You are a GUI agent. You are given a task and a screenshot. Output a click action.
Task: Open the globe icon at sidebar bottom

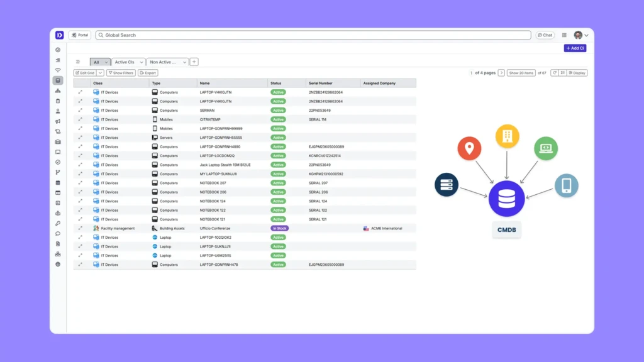[58, 264]
